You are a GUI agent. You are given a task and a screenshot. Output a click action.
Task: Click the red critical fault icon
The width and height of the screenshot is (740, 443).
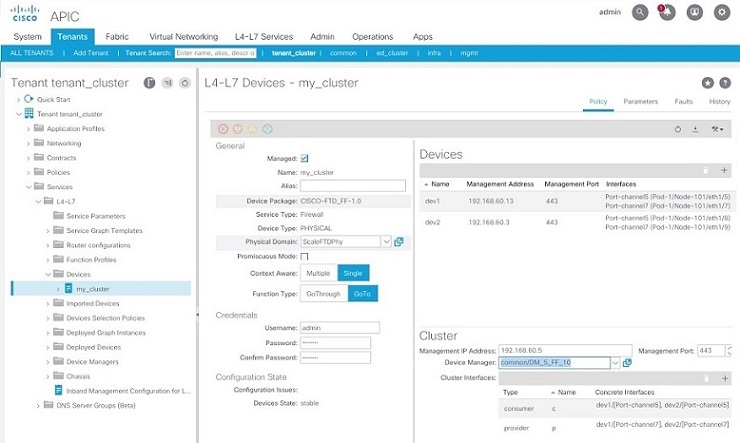223,129
